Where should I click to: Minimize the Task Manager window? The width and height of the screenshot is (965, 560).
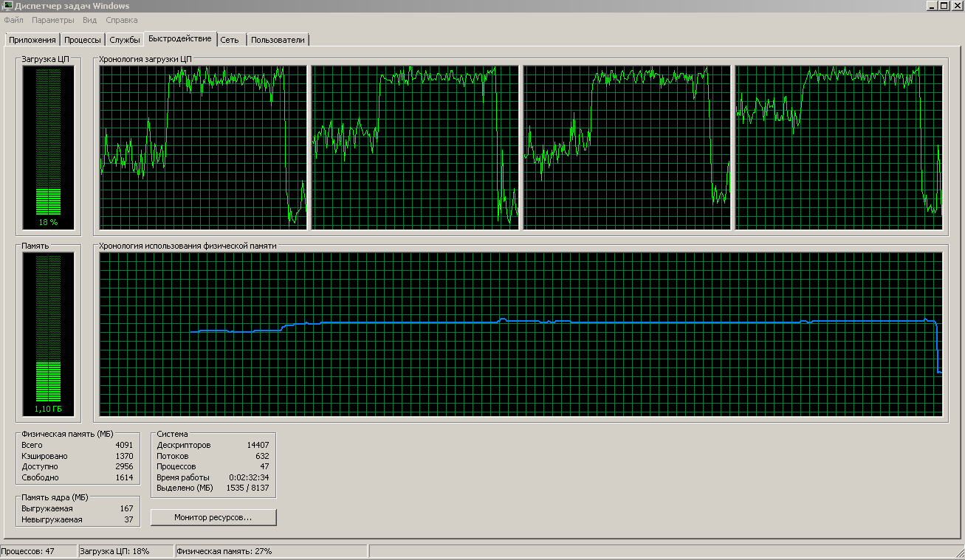pyautogui.click(x=931, y=6)
